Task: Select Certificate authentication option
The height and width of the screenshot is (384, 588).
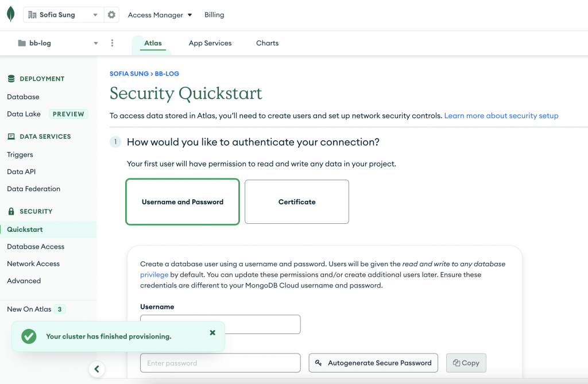Action: pyautogui.click(x=297, y=202)
